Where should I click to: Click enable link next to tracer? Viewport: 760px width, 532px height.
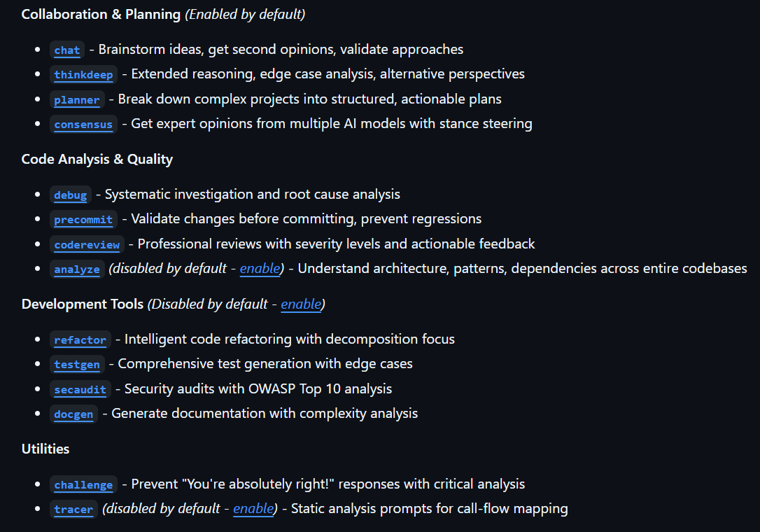[x=253, y=509]
